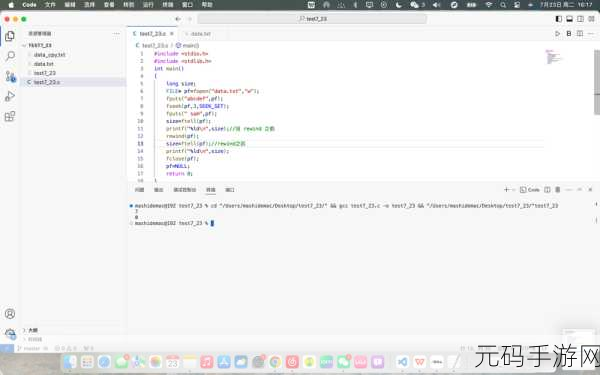Click the date and time in menu bar

[566, 5]
